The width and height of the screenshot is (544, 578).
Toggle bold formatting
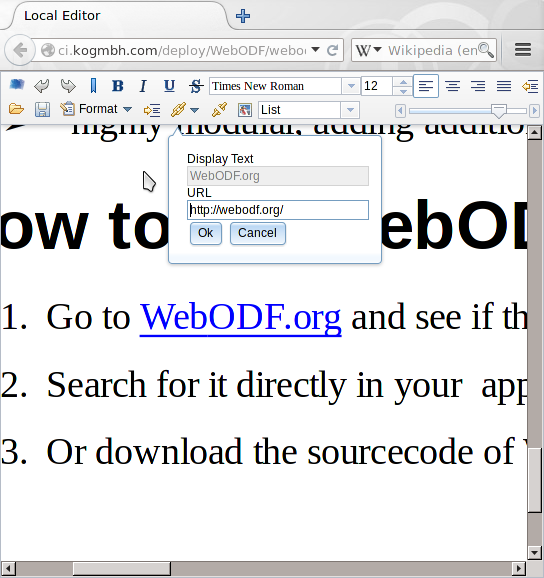pyautogui.click(x=118, y=86)
